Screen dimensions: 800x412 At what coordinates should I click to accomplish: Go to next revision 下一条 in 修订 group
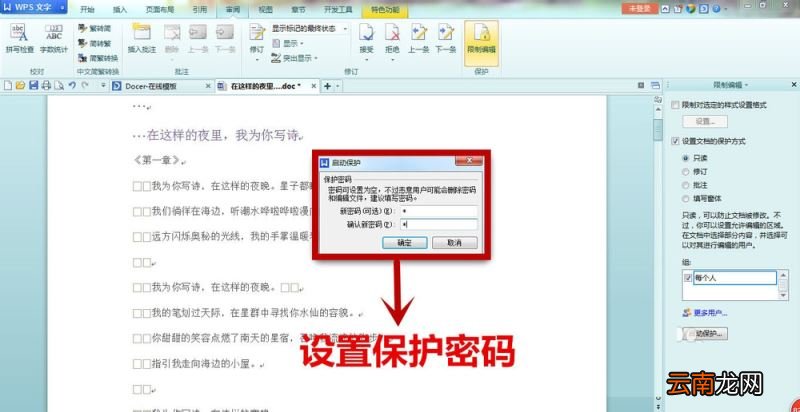pos(446,38)
